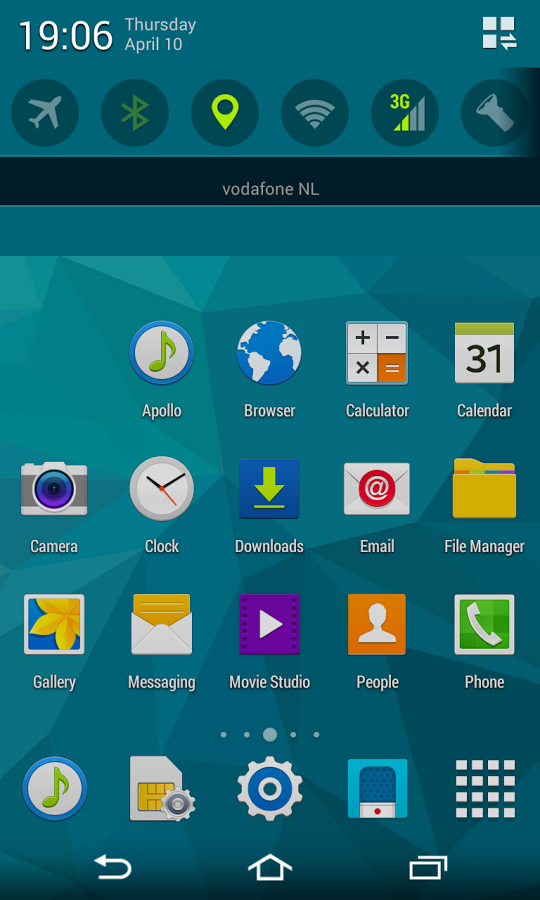
Task: Switch to the quick settings tiles panel
Action: [x=500, y=33]
